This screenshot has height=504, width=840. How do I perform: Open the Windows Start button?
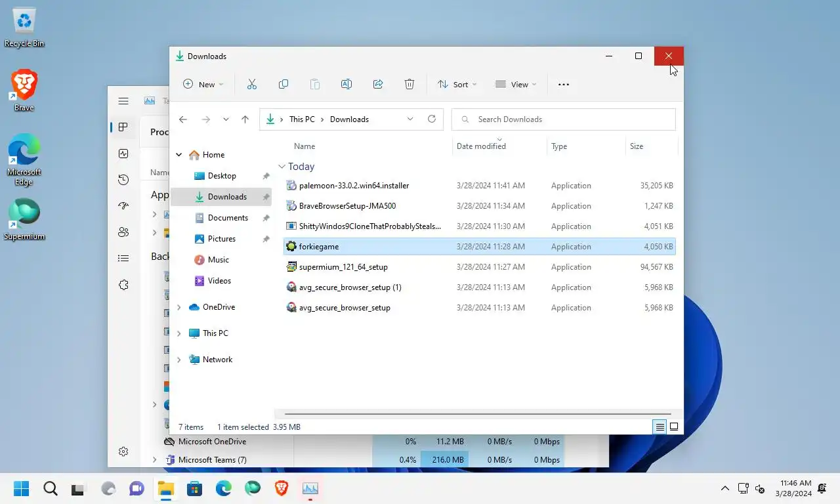(22, 488)
